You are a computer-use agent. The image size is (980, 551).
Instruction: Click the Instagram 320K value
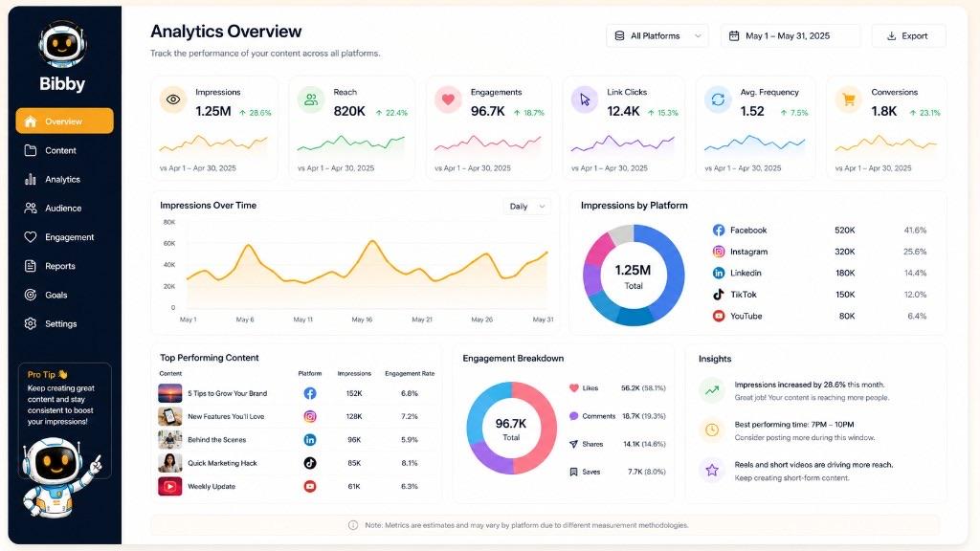tap(844, 252)
